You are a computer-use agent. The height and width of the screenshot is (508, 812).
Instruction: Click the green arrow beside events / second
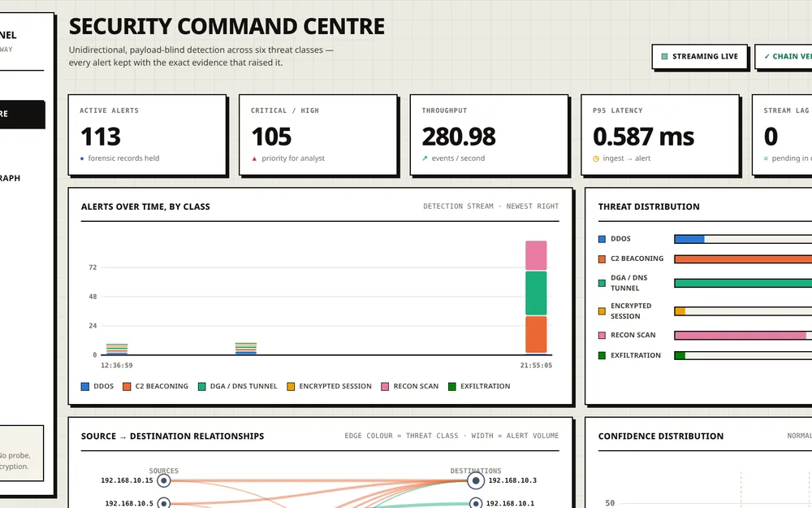(425, 158)
